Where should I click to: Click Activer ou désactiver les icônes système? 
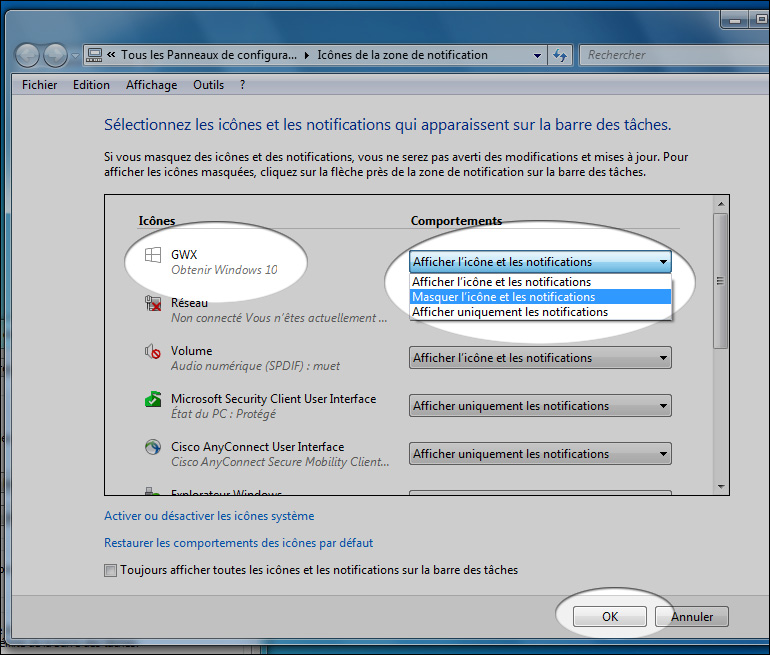209,516
